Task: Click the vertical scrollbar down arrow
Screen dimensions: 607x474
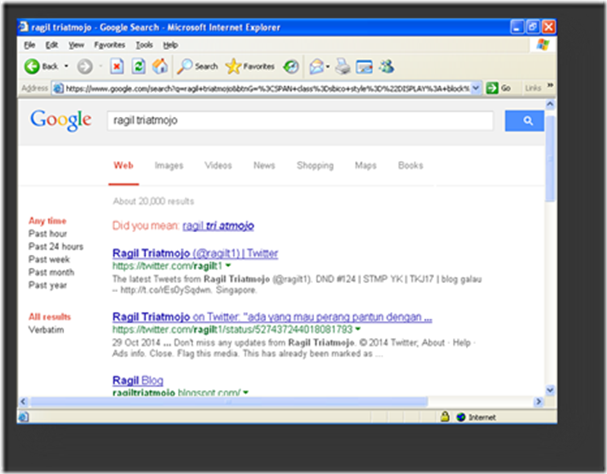Action: point(550,390)
